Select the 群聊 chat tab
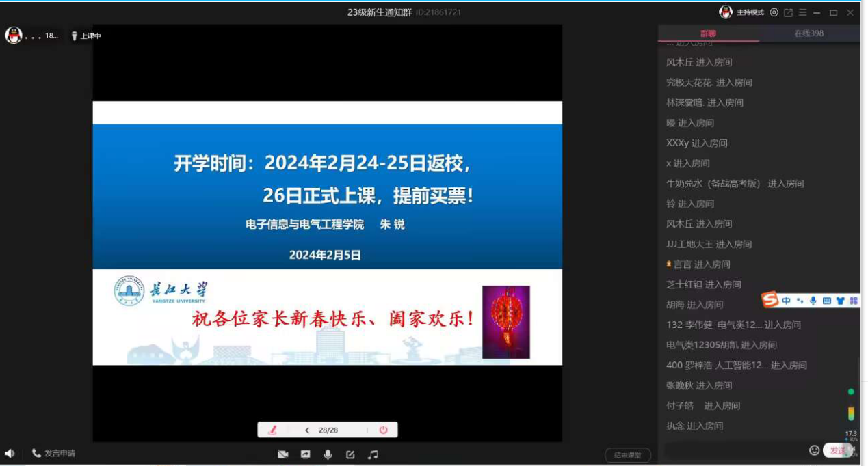The height and width of the screenshot is (466, 868). 708,33
